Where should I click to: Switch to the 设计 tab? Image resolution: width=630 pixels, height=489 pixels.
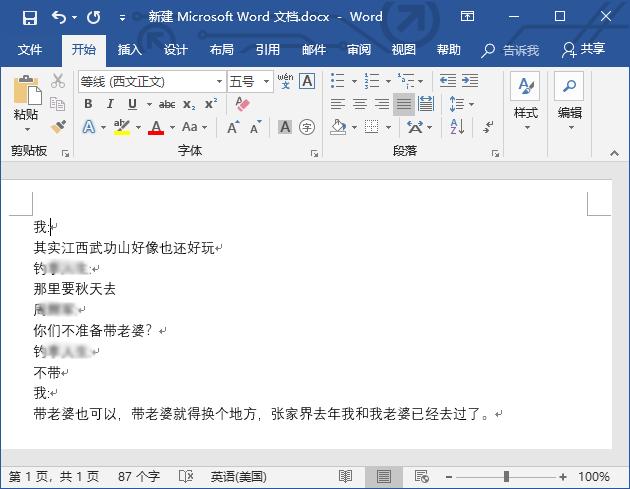point(176,50)
